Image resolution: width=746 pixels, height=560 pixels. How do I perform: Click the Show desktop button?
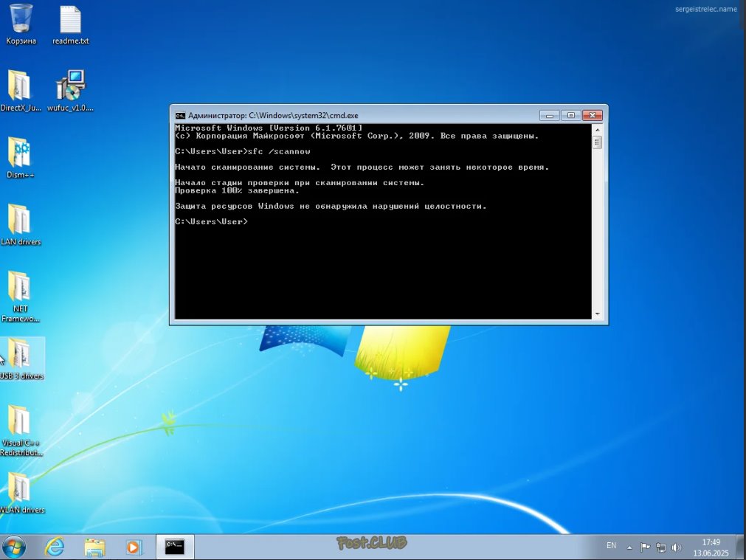(740, 547)
